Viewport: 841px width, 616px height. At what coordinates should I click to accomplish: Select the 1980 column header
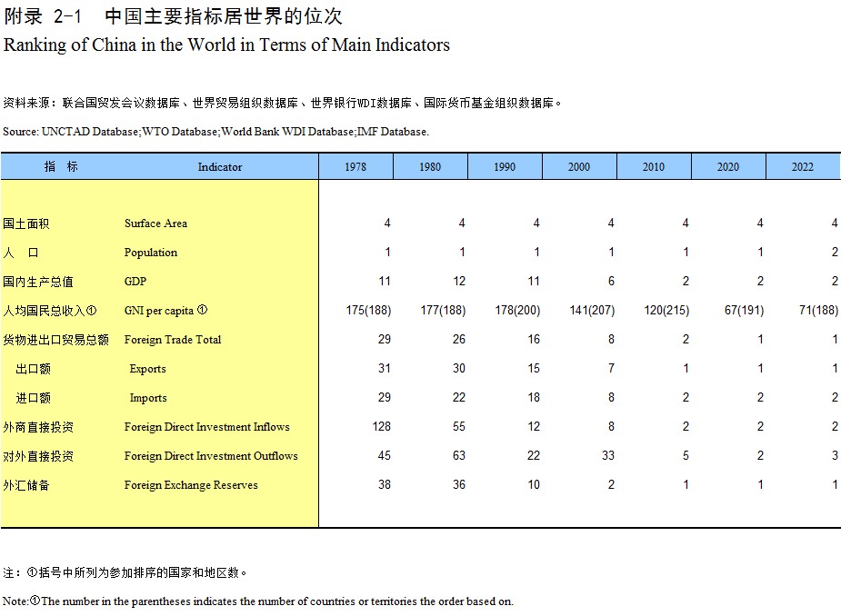pos(430,167)
